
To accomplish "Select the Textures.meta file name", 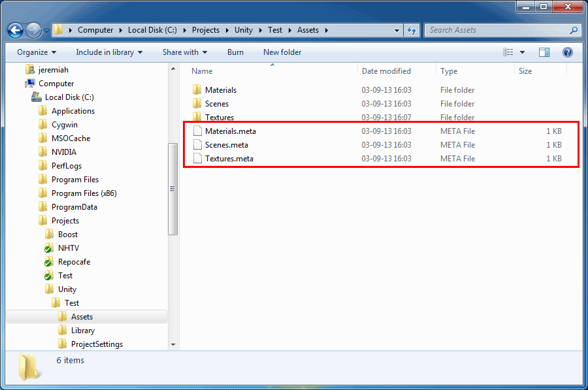I will pos(229,159).
